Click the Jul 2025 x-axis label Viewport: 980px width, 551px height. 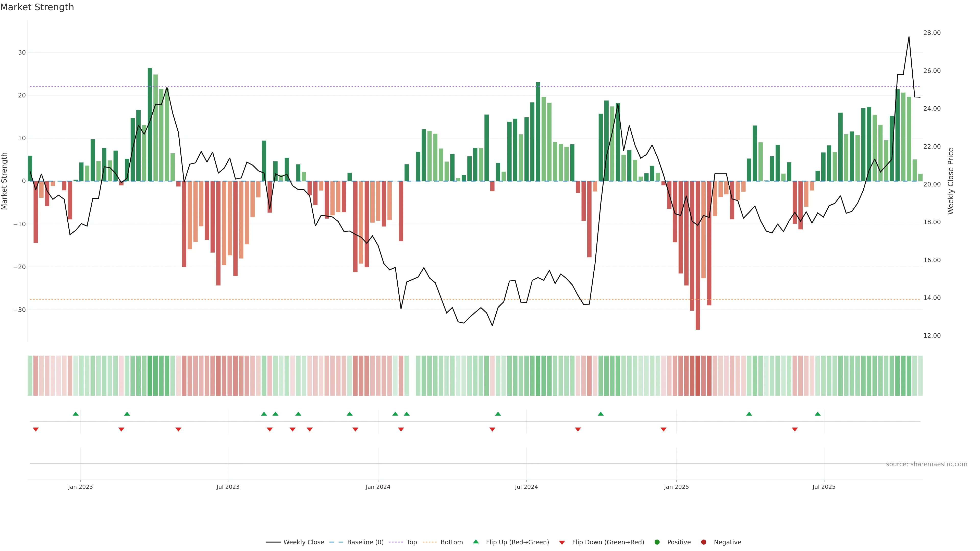click(x=824, y=487)
